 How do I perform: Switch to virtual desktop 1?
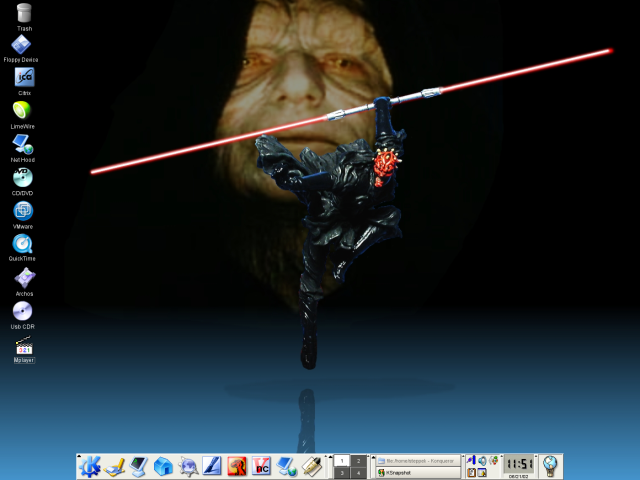342,461
